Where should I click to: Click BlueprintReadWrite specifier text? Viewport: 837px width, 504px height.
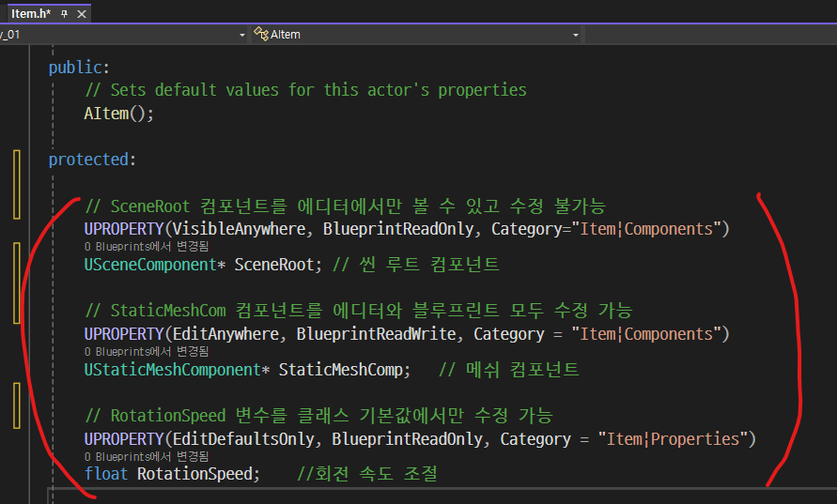(376, 334)
